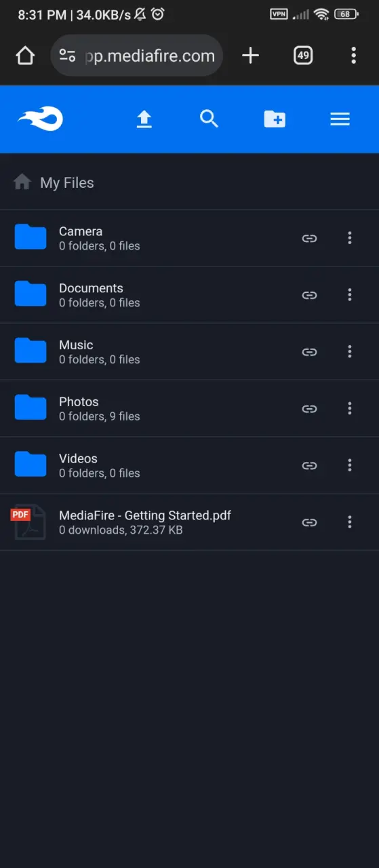379x868 pixels.
Task: Open more options for Documents folder
Action: click(350, 295)
